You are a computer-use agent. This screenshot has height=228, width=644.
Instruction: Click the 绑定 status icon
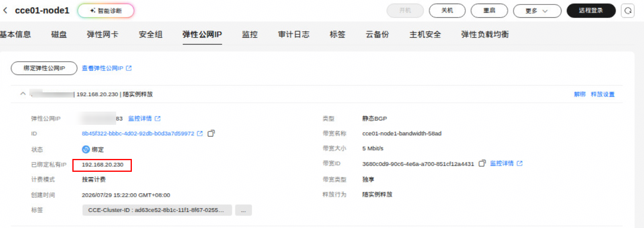click(86, 149)
